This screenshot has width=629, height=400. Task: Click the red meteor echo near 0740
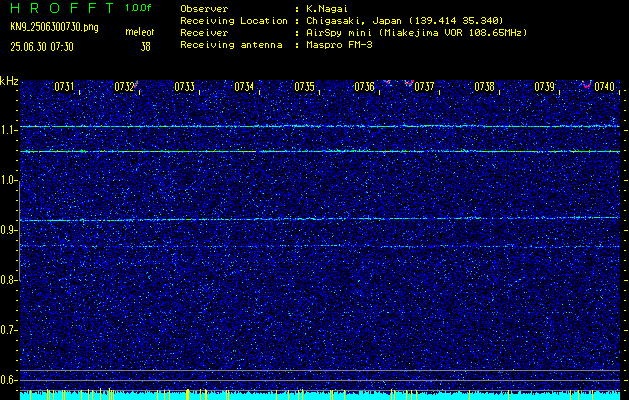pyautogui.click(x=587, y=84)
